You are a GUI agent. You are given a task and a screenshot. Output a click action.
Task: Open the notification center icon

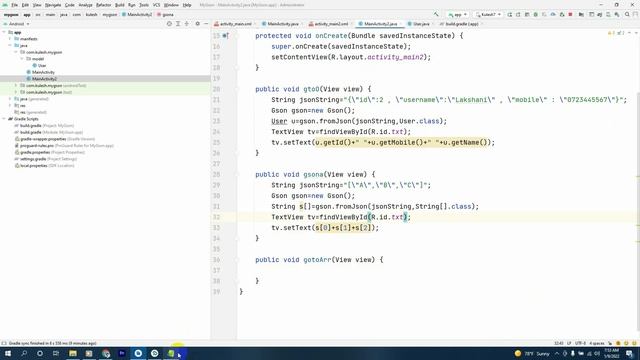click(629, 353)
